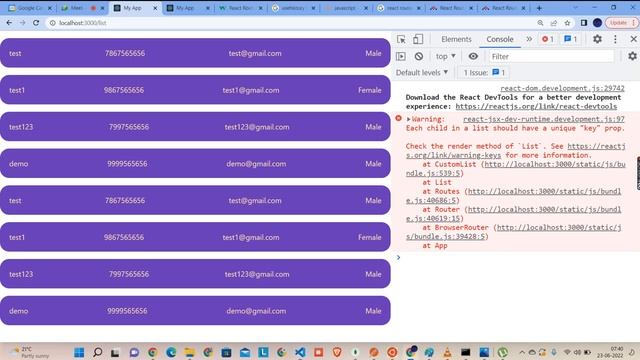
Task: Open the reactjs.org react-devtools link
Action: 536,106
